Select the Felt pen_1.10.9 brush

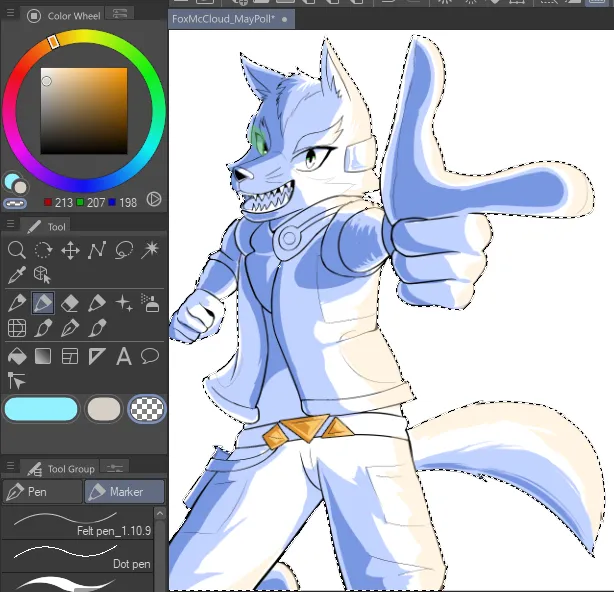(x=77, y=524)
